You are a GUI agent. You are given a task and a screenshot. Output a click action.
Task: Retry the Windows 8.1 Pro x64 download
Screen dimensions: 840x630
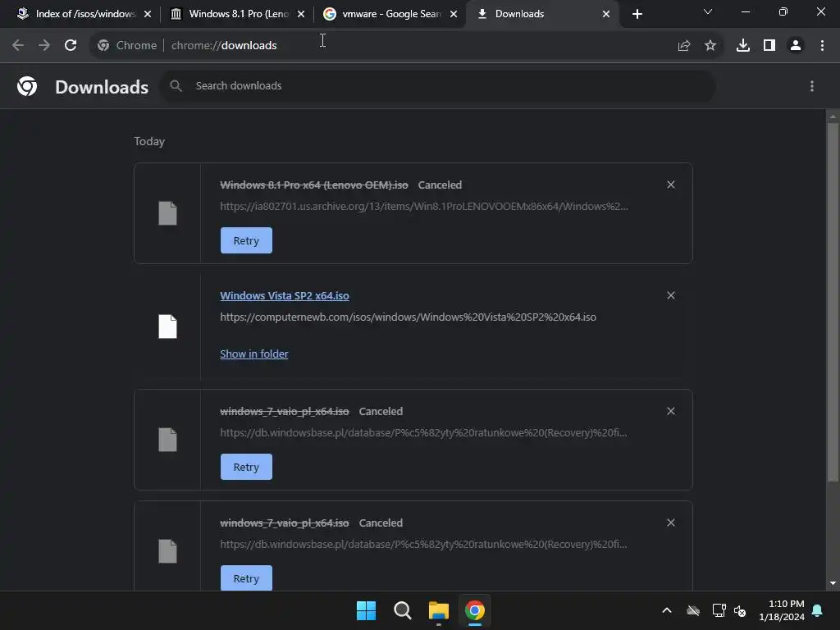pyautogui.click(x=246, y=240)
